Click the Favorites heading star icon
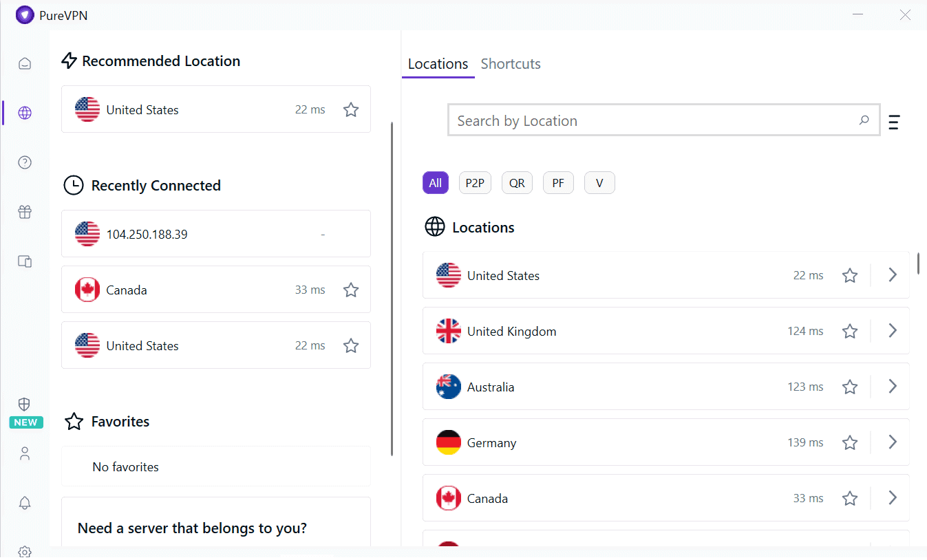This screenshot has width=927, height=560. point(74,421)
